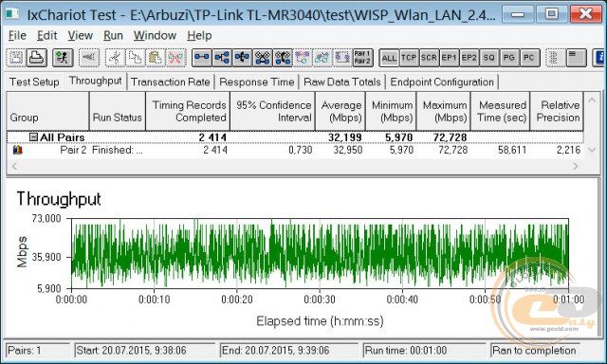607x364 pixels.
Task: Click the fan-in pair group icon
Action: pyautogui.click(x=243, y=58)
